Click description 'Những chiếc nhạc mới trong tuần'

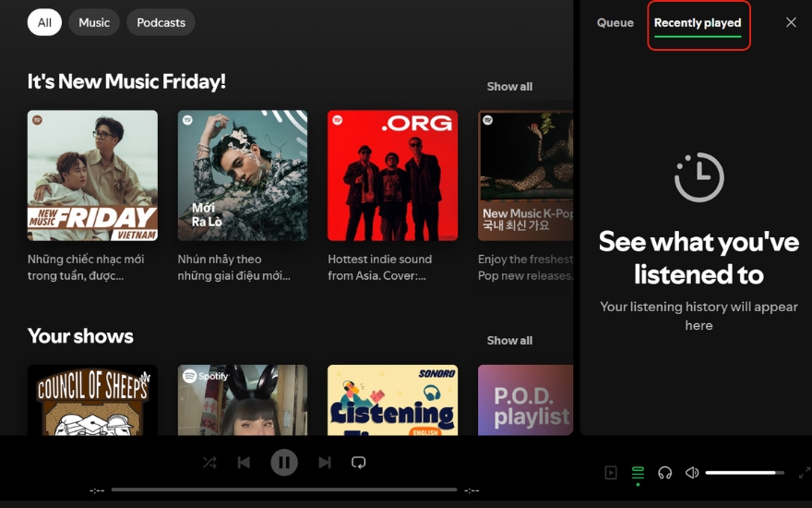pyautogui.click(x=86, y=268)
